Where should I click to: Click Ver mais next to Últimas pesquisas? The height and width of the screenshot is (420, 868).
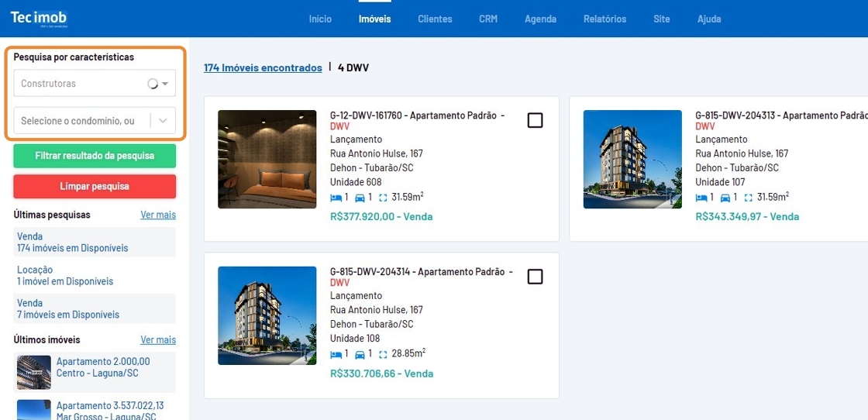point(158,215)
